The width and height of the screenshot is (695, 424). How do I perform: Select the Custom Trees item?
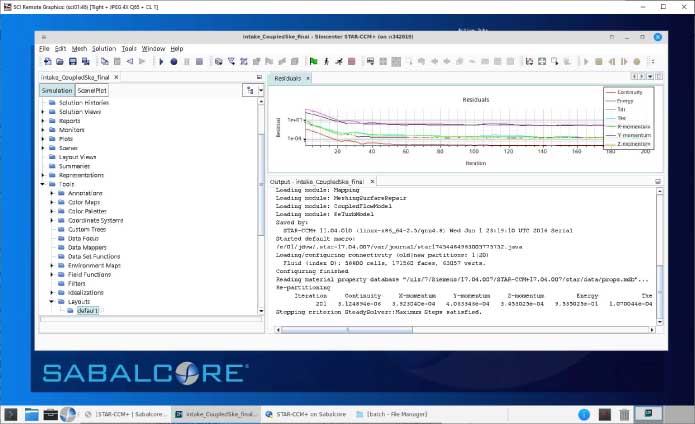[x=87, y=230]
